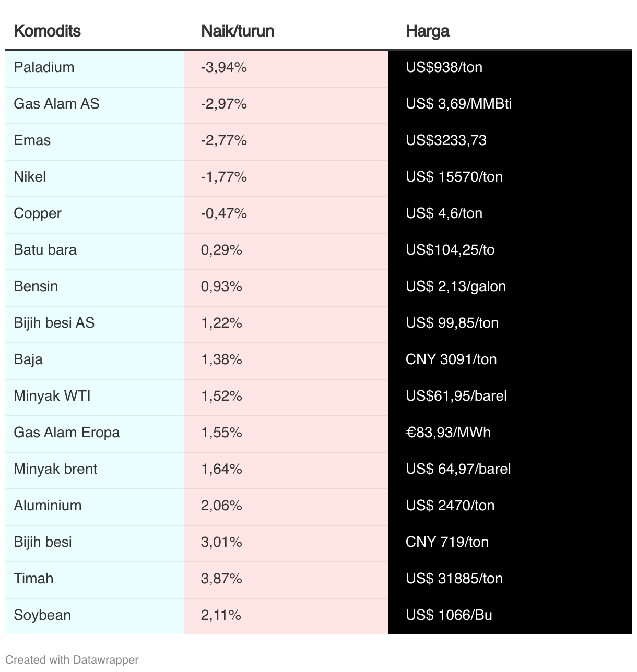The height and width of the screenshot is (672, 637).
Task: Select the Baja price CNY 3091/ton
Action: (451, 359)
